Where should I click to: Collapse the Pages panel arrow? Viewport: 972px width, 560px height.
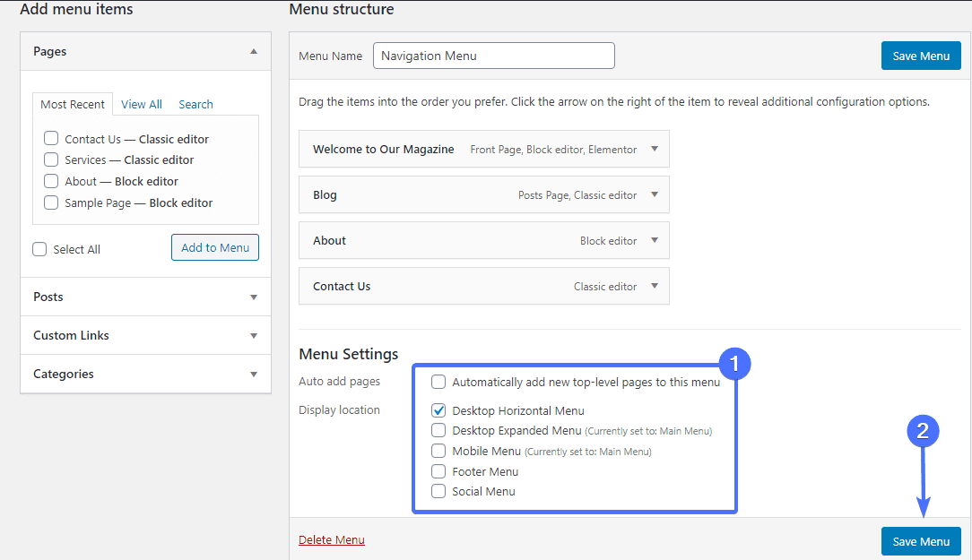pyautogui.click(x=254, y=51)
